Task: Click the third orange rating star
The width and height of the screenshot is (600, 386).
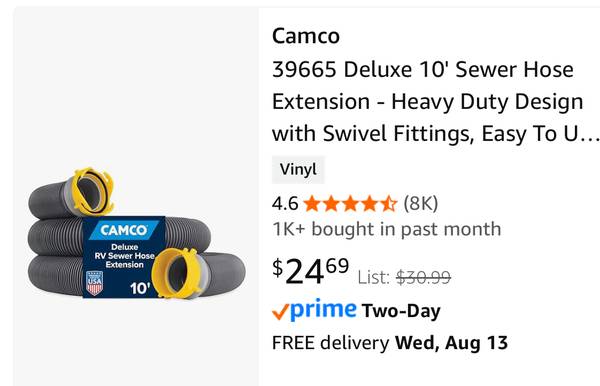Action: point(350,203)
